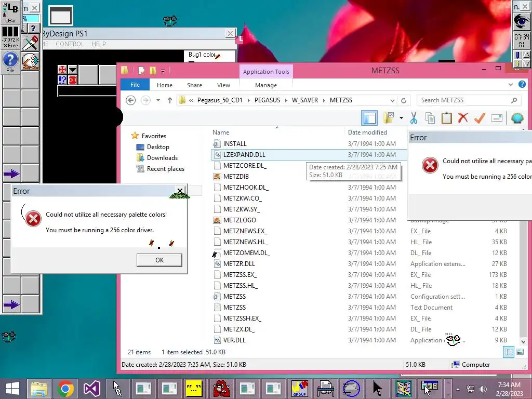The width and height of the screenshot is (532, 399).
Task: Expand the ribbon with the chevron
Action: point(511,85)
